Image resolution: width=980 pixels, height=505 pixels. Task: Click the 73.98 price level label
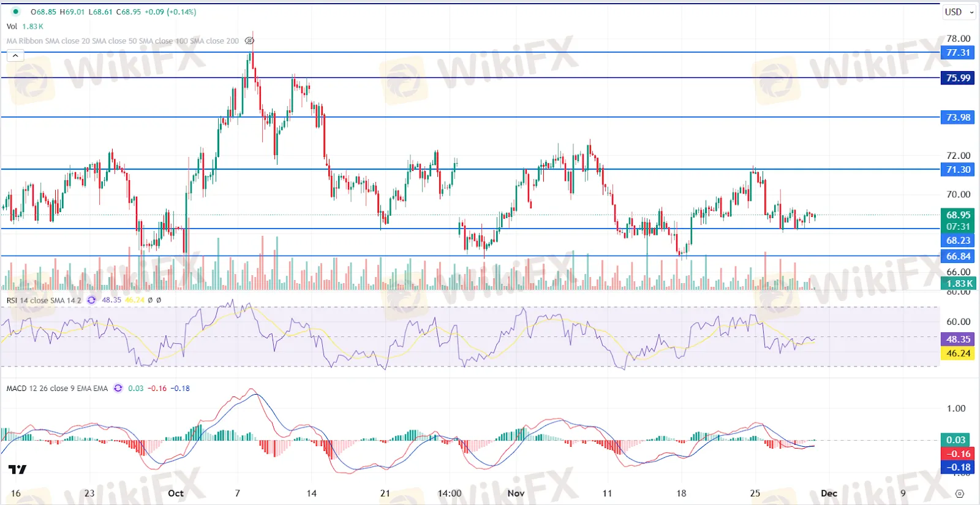pyautogui.click(x=958, y=117)
